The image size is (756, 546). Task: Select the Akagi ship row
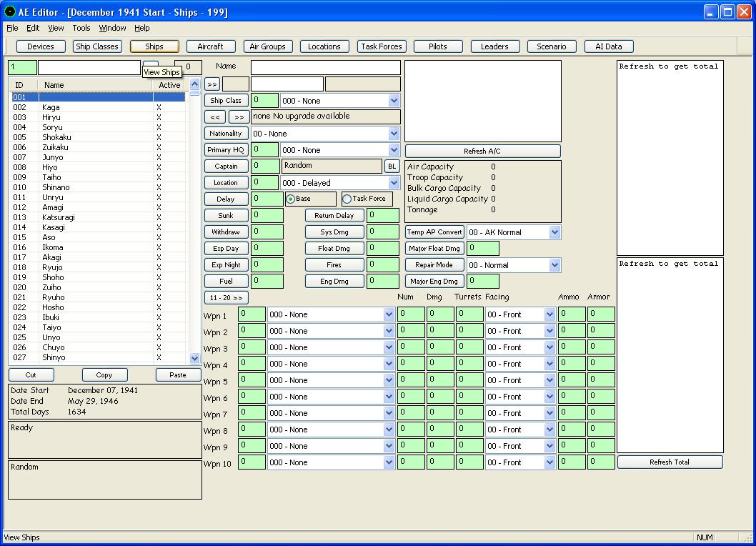pos(99,257)
